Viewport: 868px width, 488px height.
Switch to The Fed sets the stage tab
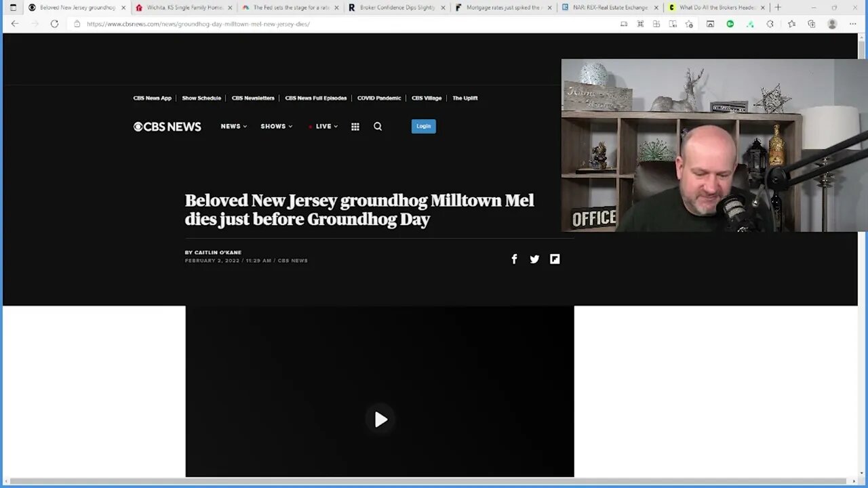[x=290, y=7]
